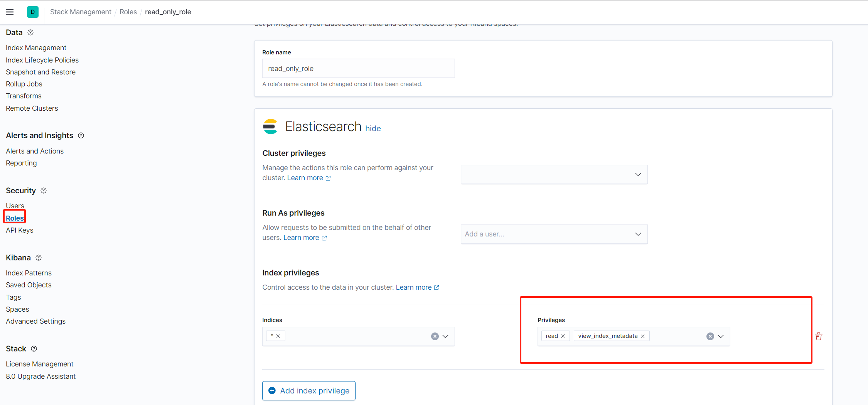Open Users under Security

(x=15, y=206)
